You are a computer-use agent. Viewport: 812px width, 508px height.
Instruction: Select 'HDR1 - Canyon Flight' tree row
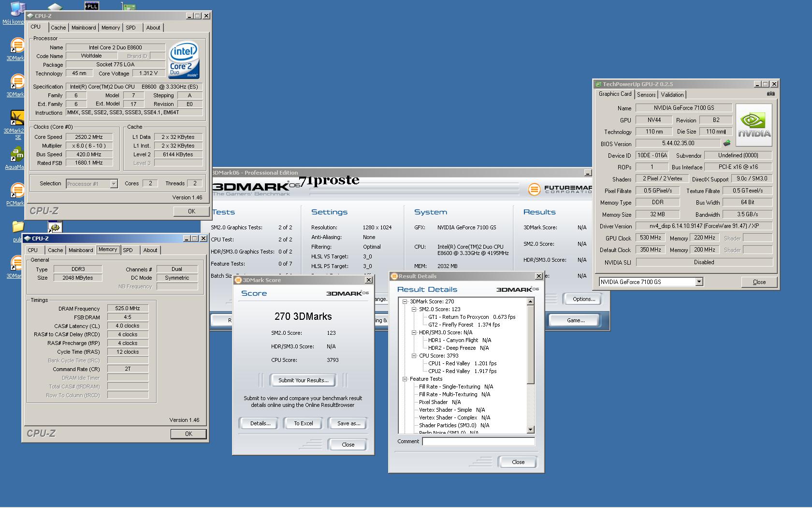[460, 340]
